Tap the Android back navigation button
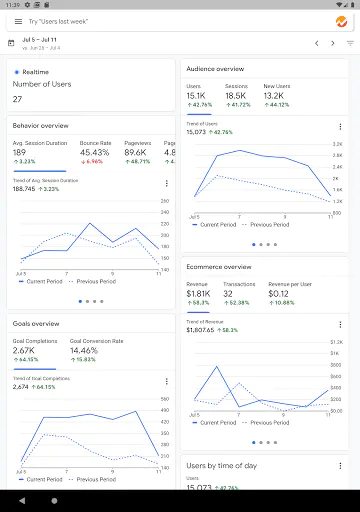 [x=22, y=501]
